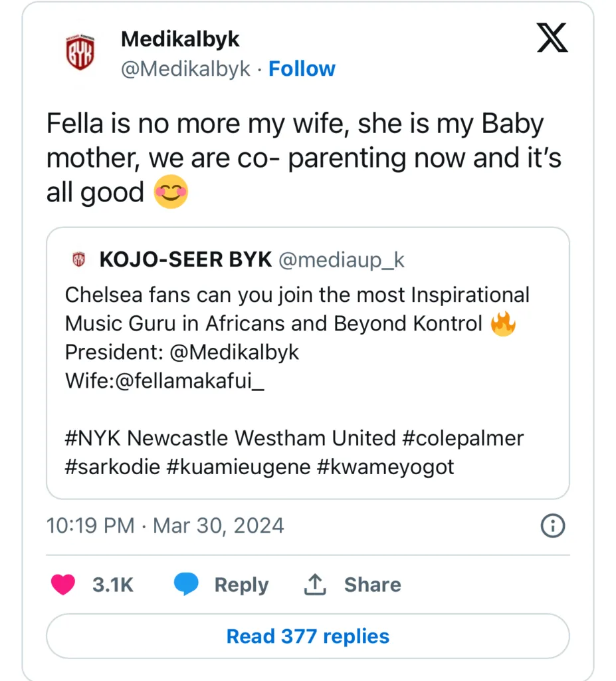Open Medikalbyk's BYK profile avatar
The width and height of the screenshot is (616, 681).
pyautogui.click(x=80, y=53)
